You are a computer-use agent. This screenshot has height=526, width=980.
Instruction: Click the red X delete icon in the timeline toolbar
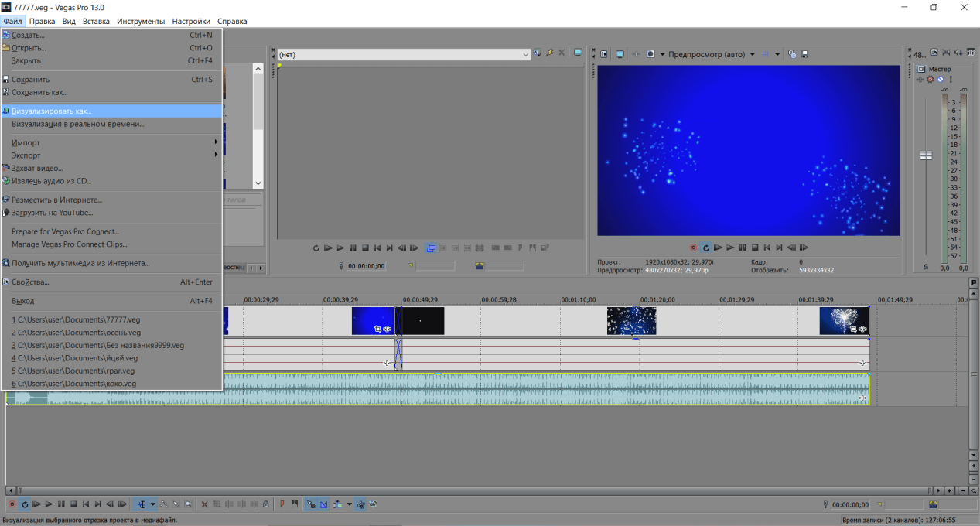[x=204, y=504]
